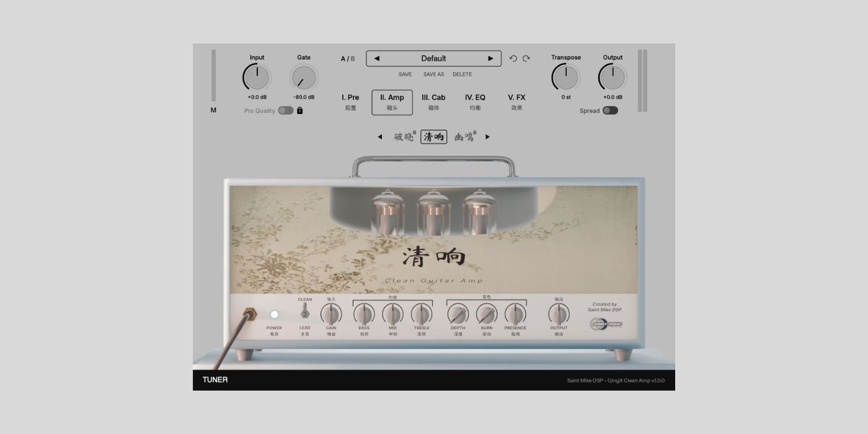Click the amp MID knob
The height and width of the screenshot is (434, 868).
[x=392, y=314]
